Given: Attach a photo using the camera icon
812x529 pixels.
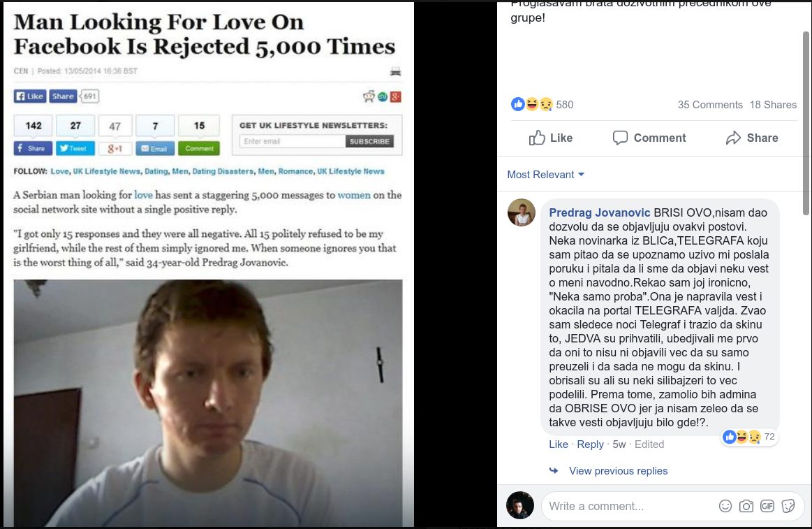Looking at the screenshot, I should tap(746, 506).
